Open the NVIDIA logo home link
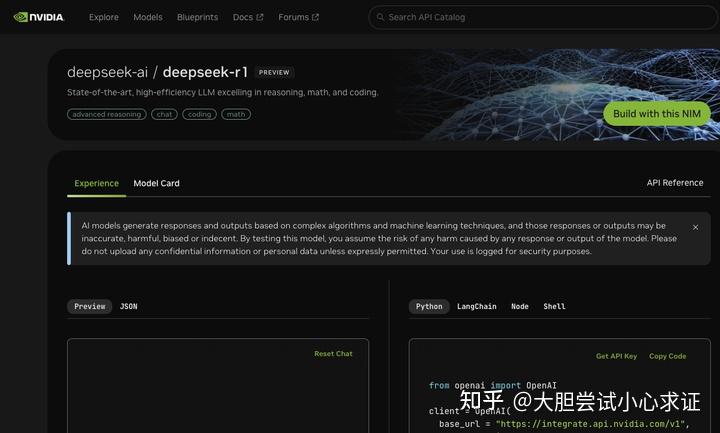Screen dimensions: 720x433 click(x=39, y=17)
